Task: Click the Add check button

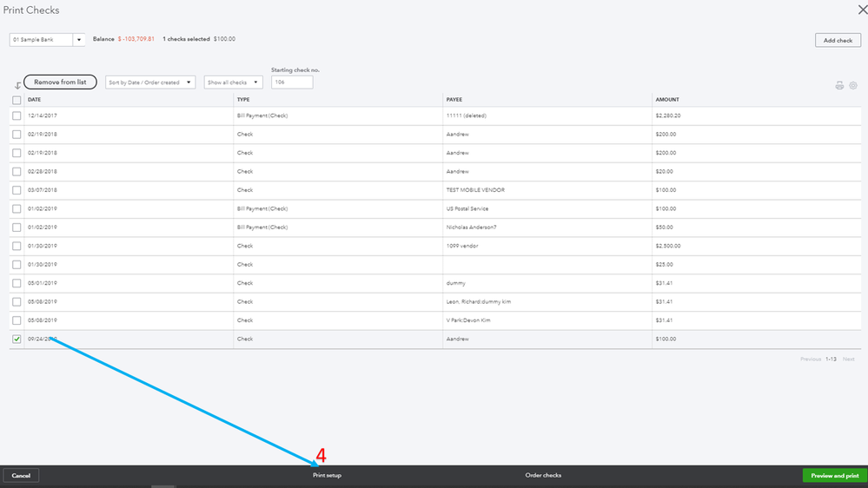Action: 838,41
